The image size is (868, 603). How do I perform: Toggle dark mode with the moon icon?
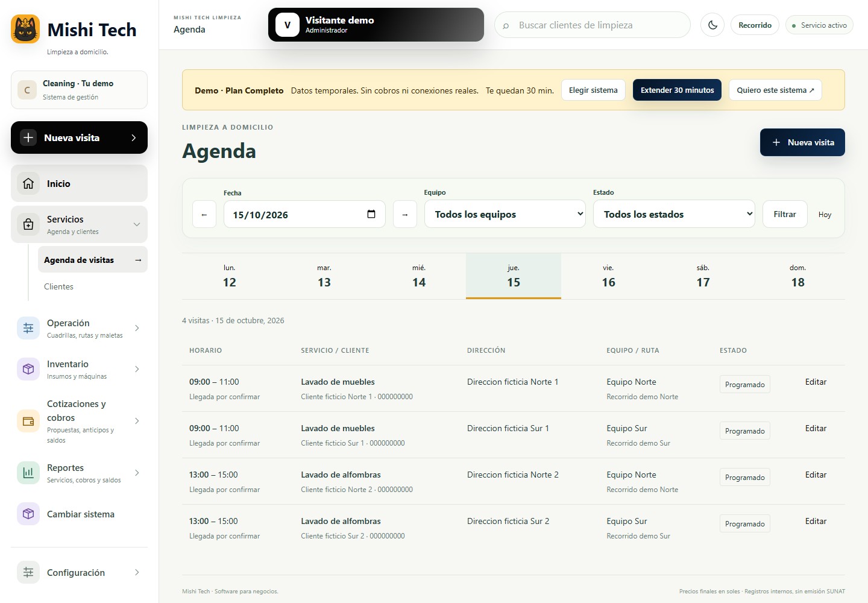(x=712, y=25)
